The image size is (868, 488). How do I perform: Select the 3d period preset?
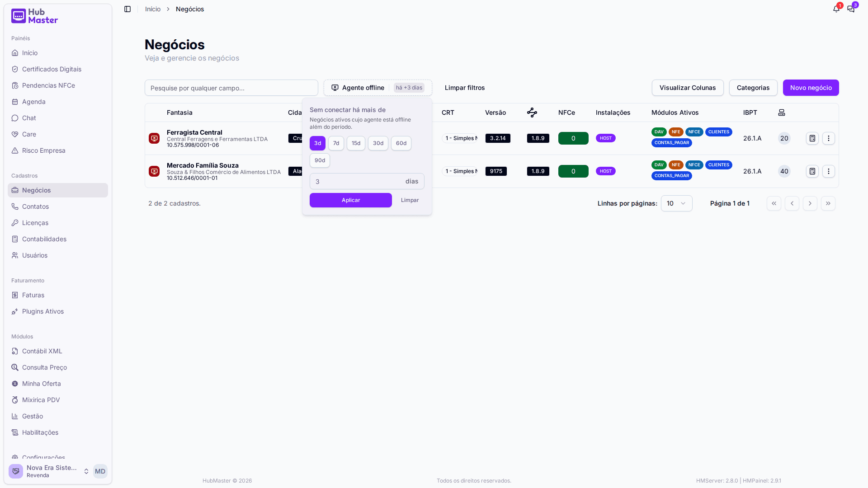pos(317,143)
